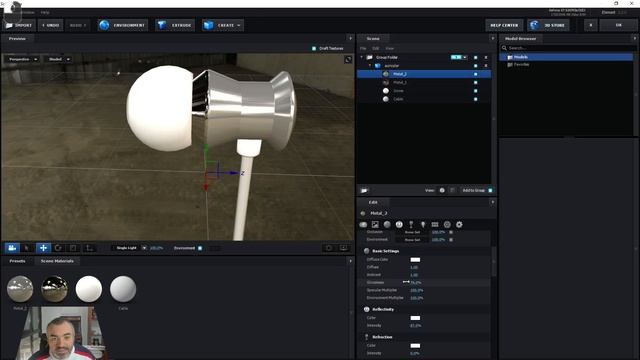Select the Rotate transform tool
This screenshot has width=640, height=360.
point(58,248)
